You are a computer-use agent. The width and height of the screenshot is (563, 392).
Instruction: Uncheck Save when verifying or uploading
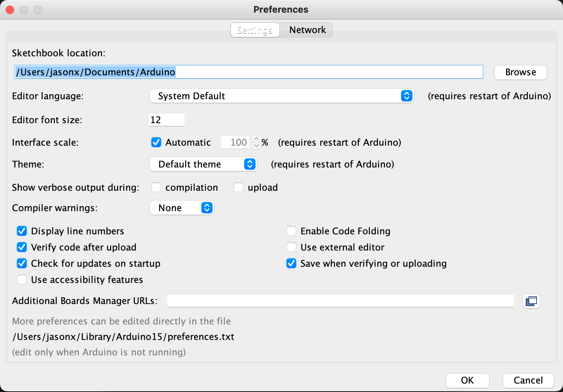[x=291, y=263]
